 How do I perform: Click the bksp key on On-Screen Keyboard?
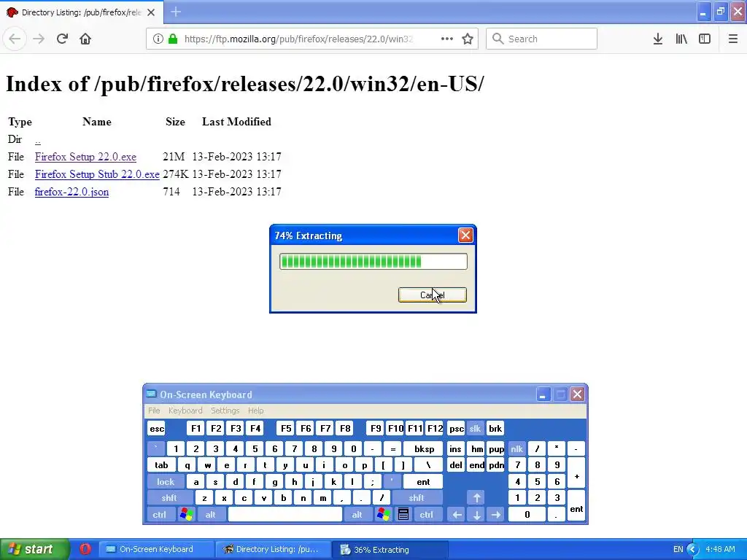(x=424, y=448)
